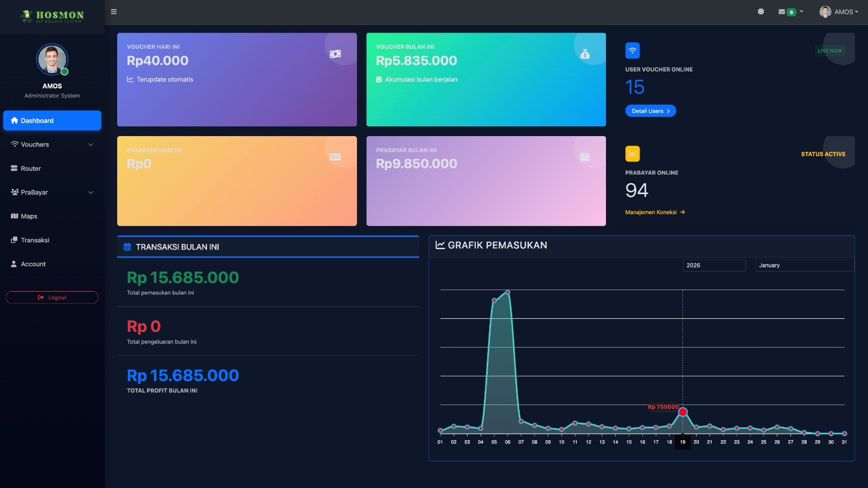Expand the PraBayar sidebar submenu
Viewport: 868px width, 488px height.
[52, 192]
